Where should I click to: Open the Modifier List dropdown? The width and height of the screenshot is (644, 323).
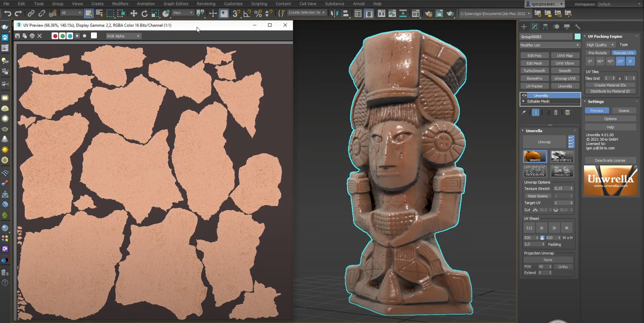[550, 45]
